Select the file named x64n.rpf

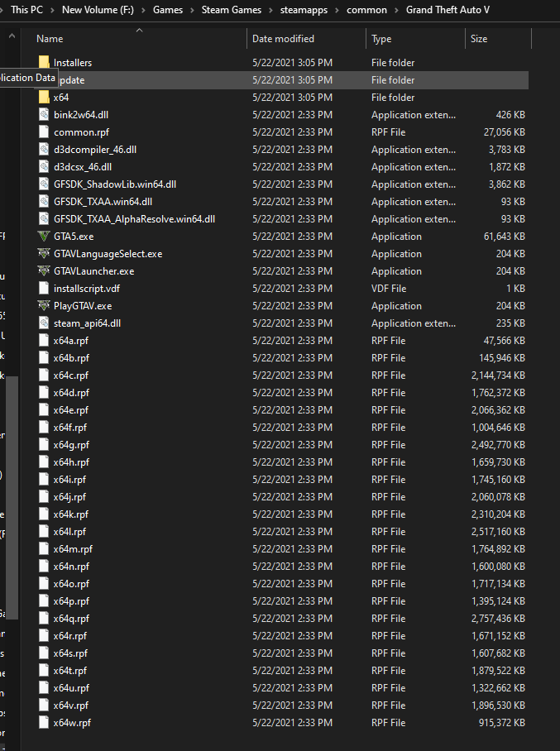click(71, 566)
